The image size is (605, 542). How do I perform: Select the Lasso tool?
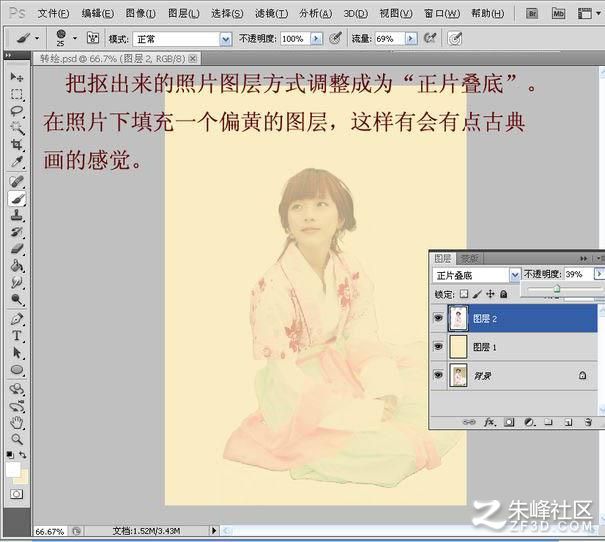click(x=17, y=111)
